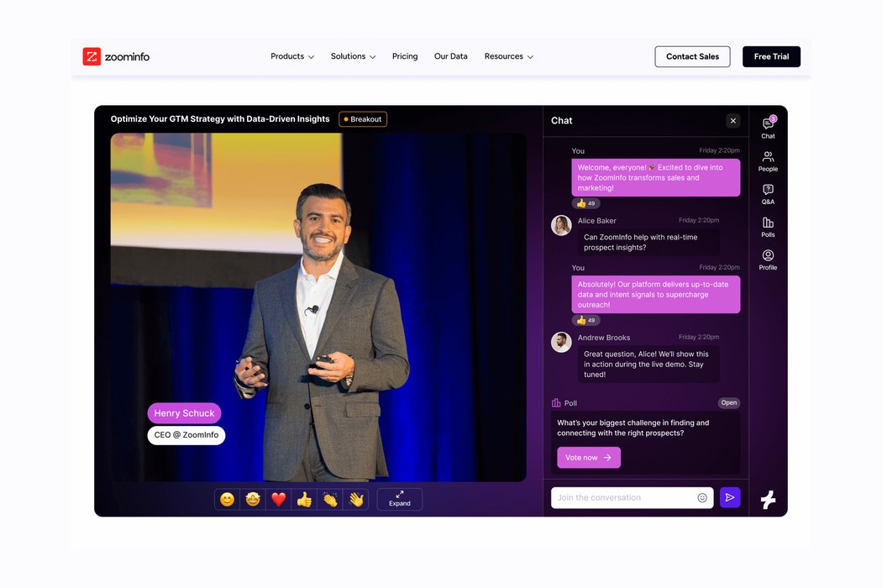Click the poll question about biggest challenge
This screenshot has width=882, height=588.
click(633, 428)
